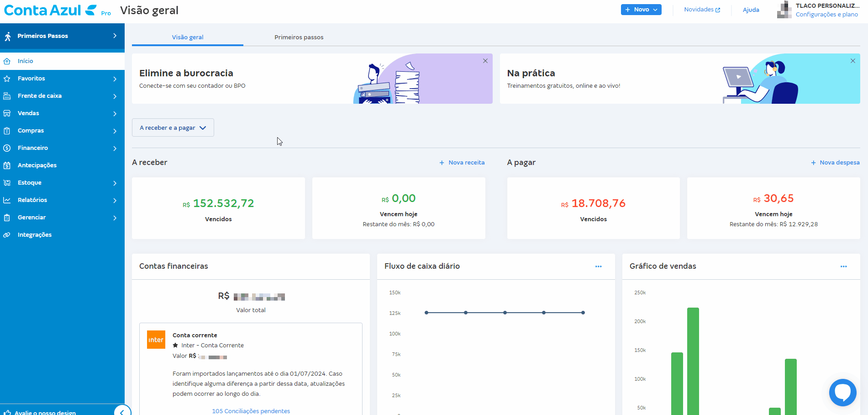
Task: Select Integrações in the sidebar
Action: point(62,235)
